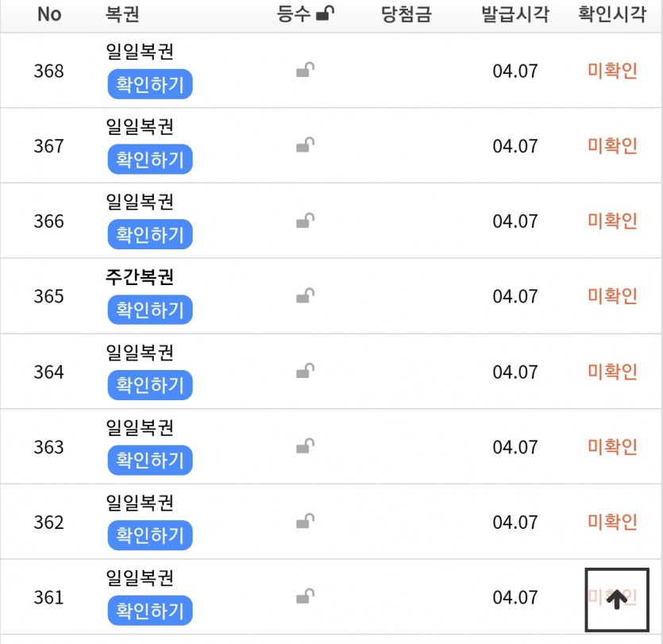This screenshot has height=644, width=663.
Task: Click the lock icon in row 364
Action: (x=305, y=371)
